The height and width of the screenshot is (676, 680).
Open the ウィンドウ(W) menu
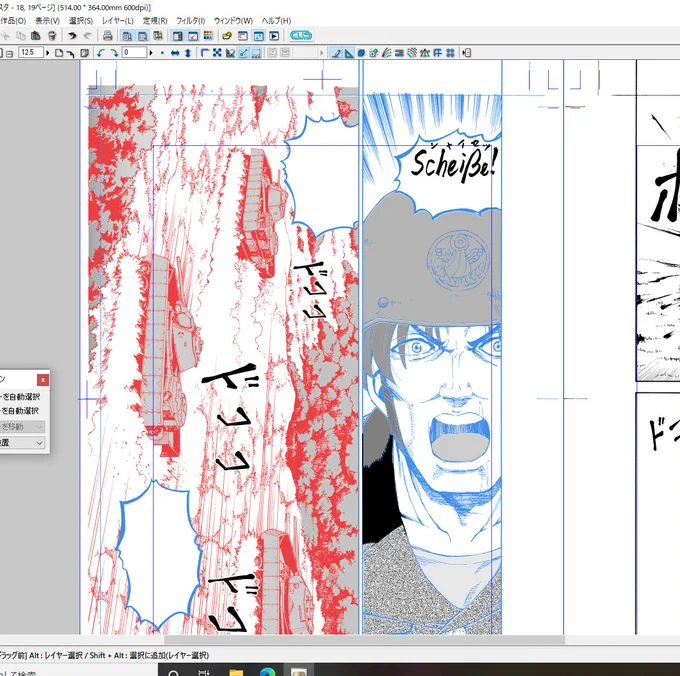233,21
